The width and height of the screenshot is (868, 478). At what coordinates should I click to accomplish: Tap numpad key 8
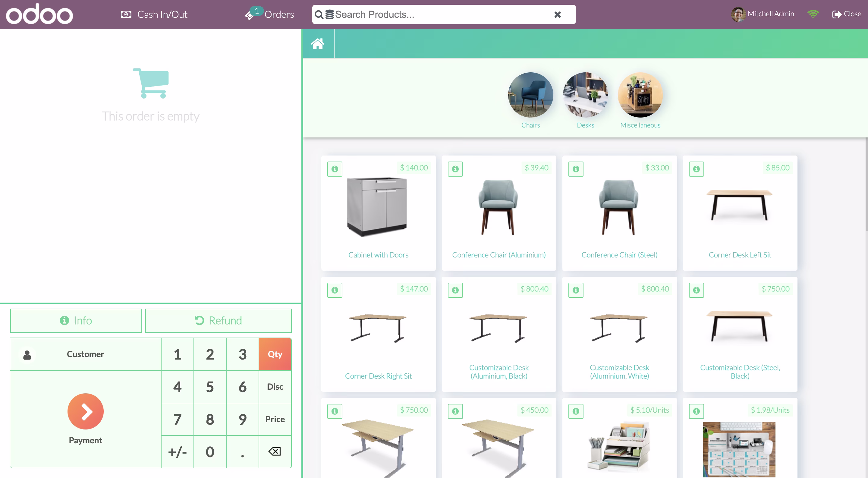(210, 420)
